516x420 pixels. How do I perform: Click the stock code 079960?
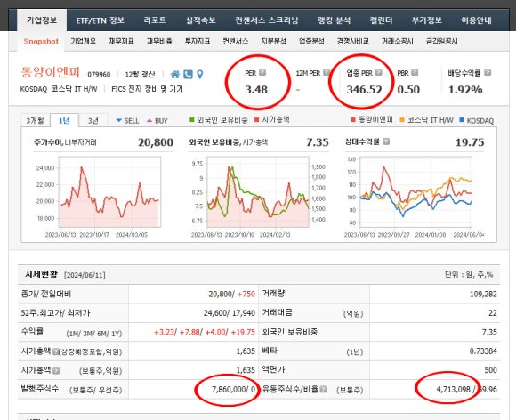99,75
